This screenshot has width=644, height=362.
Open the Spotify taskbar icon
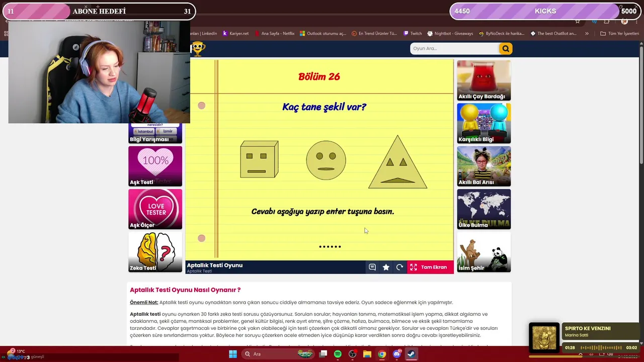pyautogui.click(x=338, y=354)
